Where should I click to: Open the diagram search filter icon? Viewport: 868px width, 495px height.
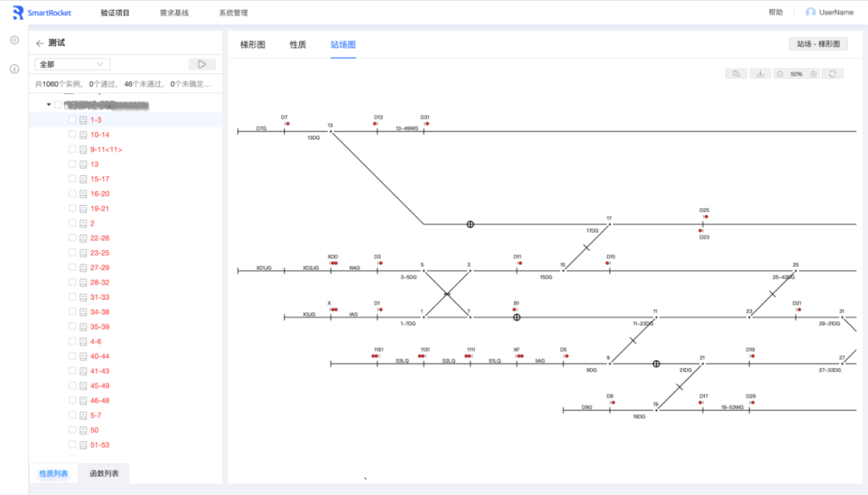[736, 73]
